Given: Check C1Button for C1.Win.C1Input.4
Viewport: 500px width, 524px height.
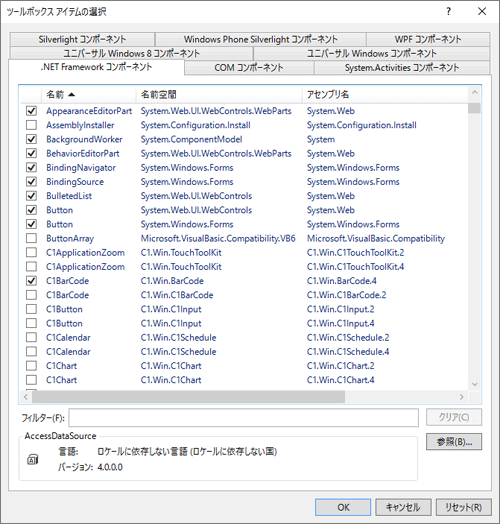Looking at the screenshot, I should (x=31, y=323).
